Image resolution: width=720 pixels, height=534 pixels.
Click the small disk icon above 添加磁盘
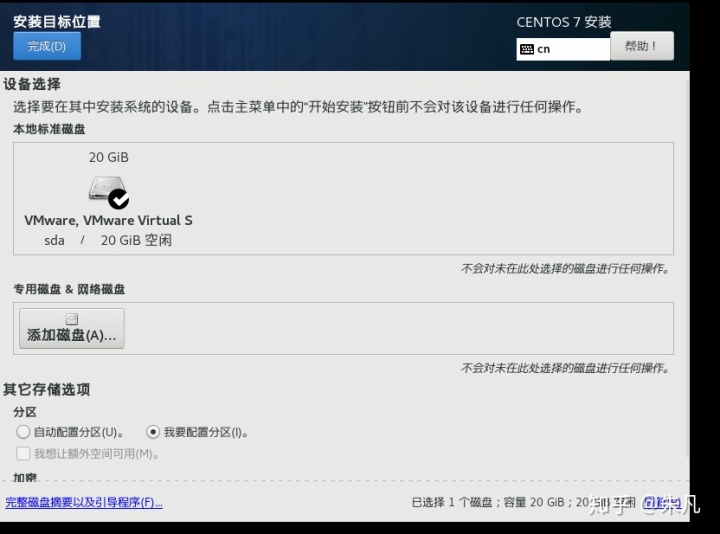72,319
